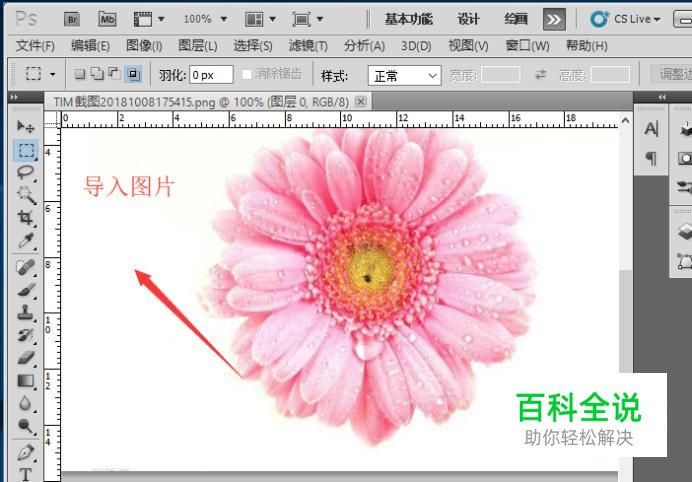This screenshot has height=482, width=692.
Task: Choose Add to Selection mode
Action: point(97,74)
